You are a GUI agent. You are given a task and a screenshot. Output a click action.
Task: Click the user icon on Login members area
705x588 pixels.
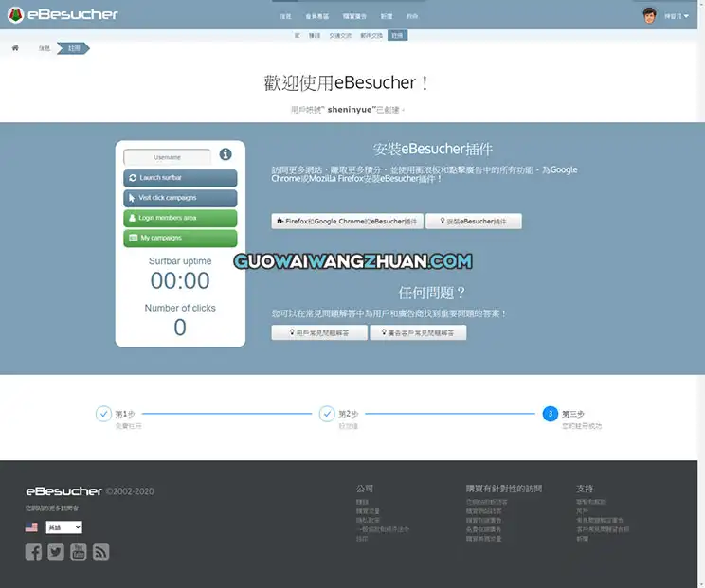pyautogui.click(x=133, y=218)
